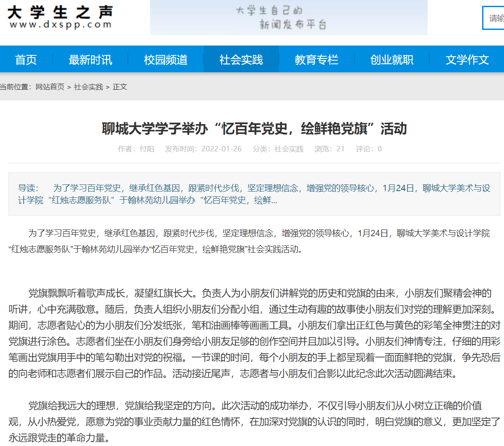The width and height of the screenshot is (504, 446).
Task: Click the search input field at top right
Action: click(493, 18)
